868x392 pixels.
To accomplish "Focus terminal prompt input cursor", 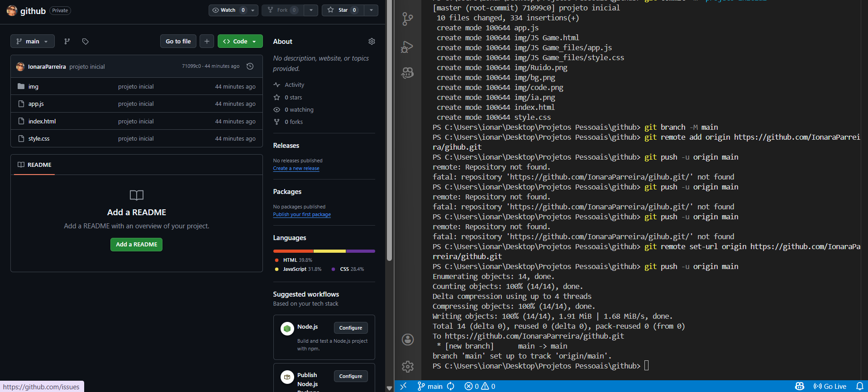I will 646,366.
